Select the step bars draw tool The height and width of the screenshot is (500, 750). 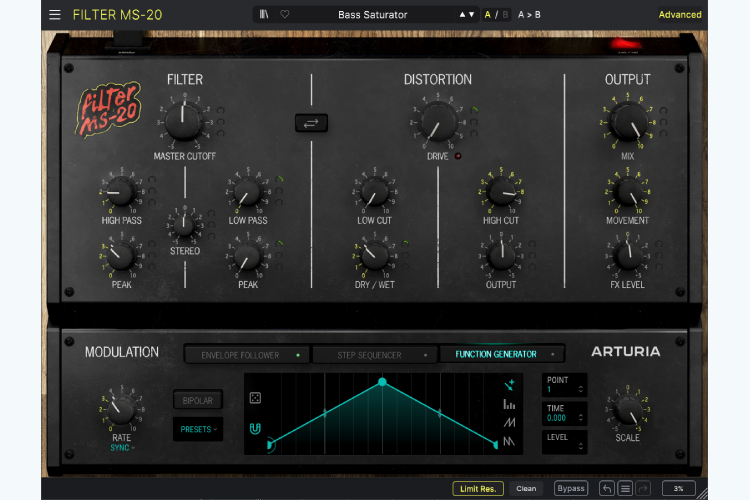tap(509, 404)
